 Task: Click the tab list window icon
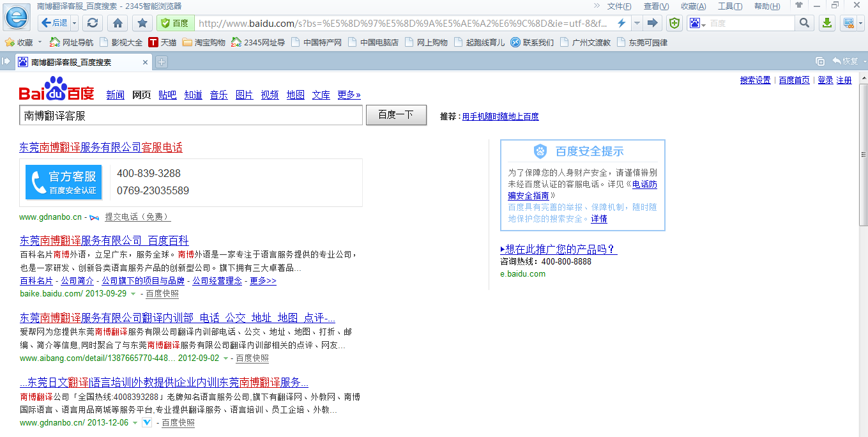coord(820,61)
